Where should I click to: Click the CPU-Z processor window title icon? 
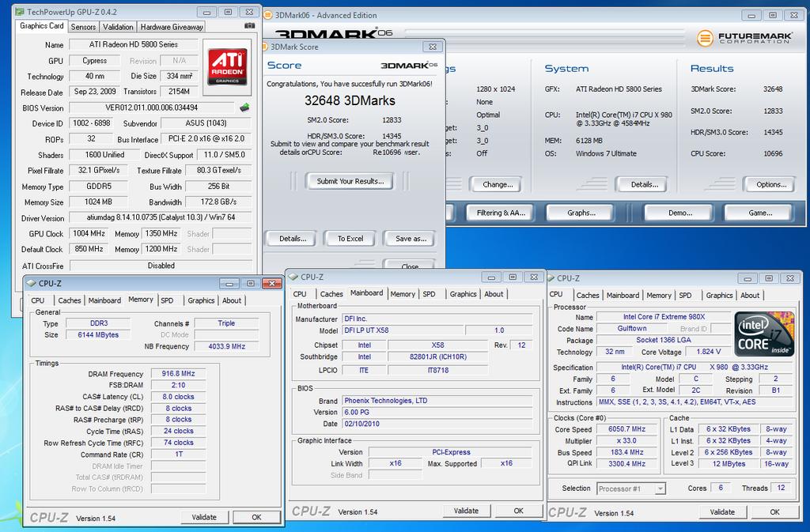pos(551,277)
